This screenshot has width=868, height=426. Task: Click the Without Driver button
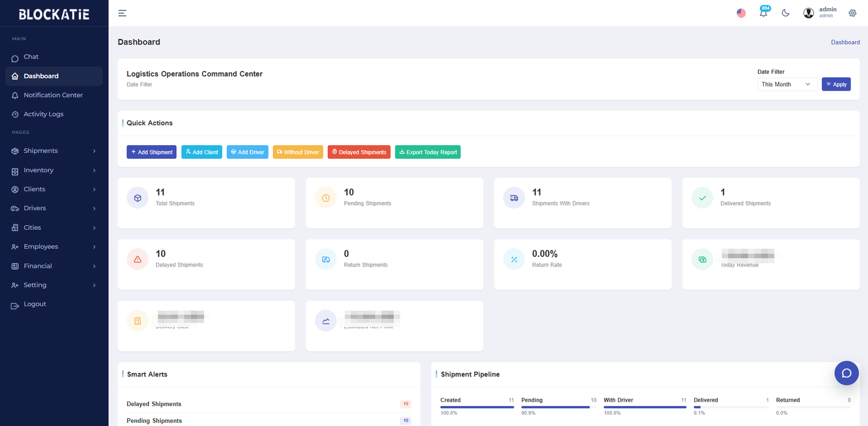click(298, 152)
